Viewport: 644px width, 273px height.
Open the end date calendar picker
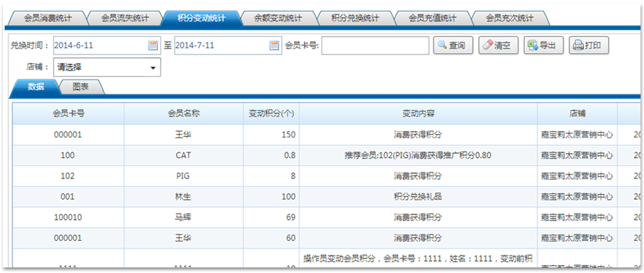coord(274,45)
